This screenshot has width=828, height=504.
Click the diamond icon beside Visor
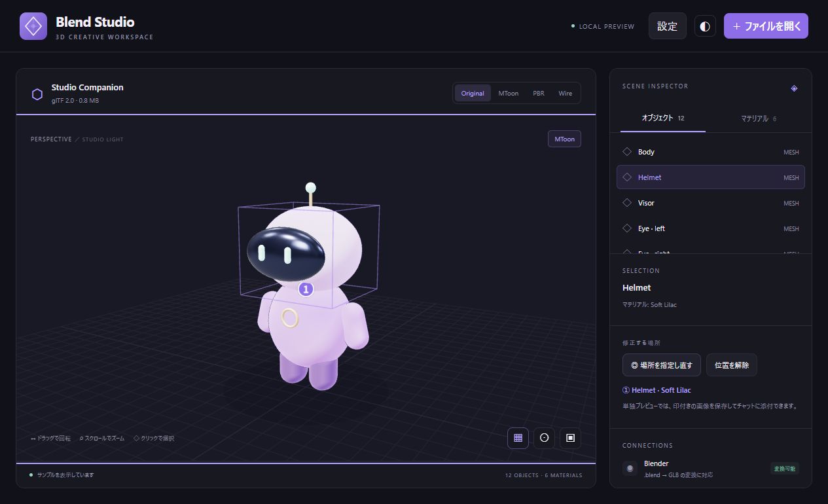coord(627,203)
